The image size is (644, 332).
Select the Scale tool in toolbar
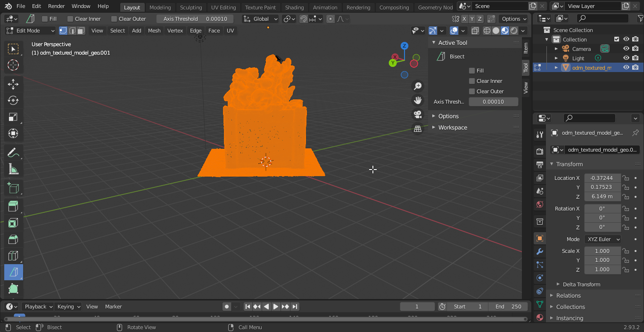[x=13, y=117]
